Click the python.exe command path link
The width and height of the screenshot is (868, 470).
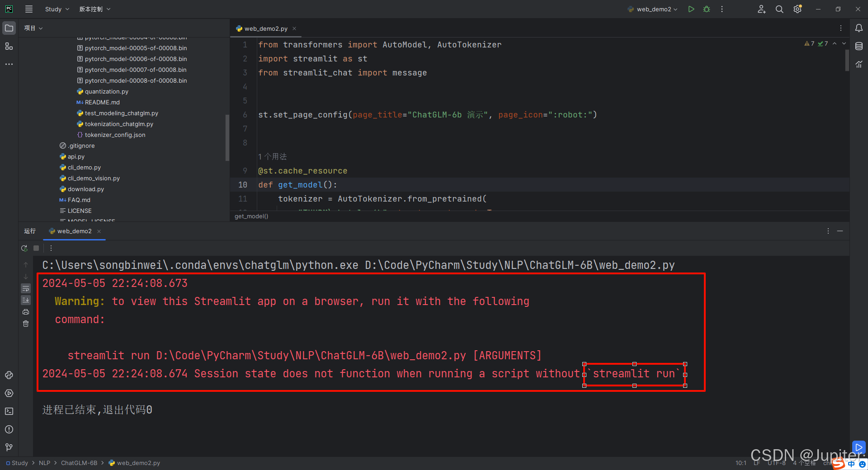(x=200, y=265)
